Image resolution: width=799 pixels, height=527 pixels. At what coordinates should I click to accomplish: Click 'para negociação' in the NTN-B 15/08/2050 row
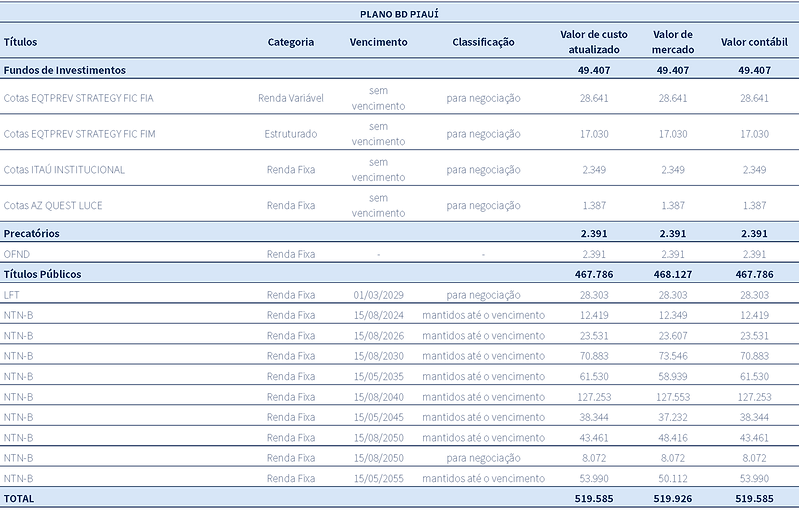tap(483, 458)
